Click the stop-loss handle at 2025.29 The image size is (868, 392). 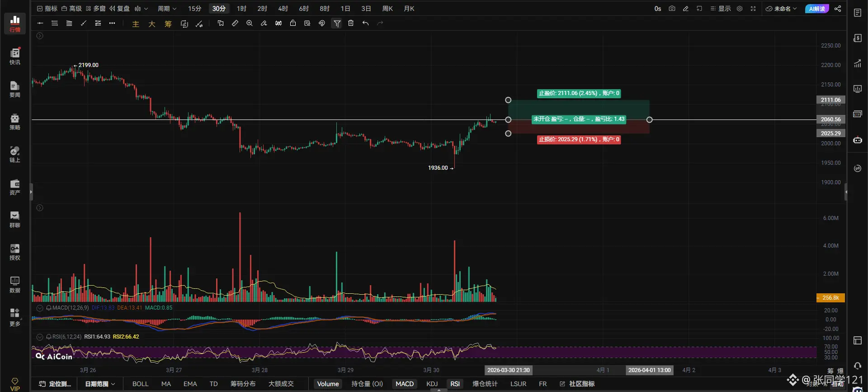508,134
